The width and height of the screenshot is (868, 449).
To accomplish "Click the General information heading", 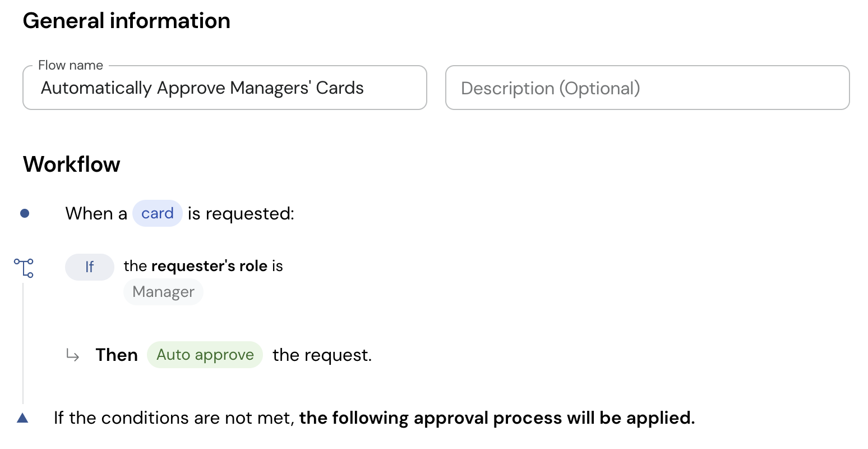I will tap(127, 21).
